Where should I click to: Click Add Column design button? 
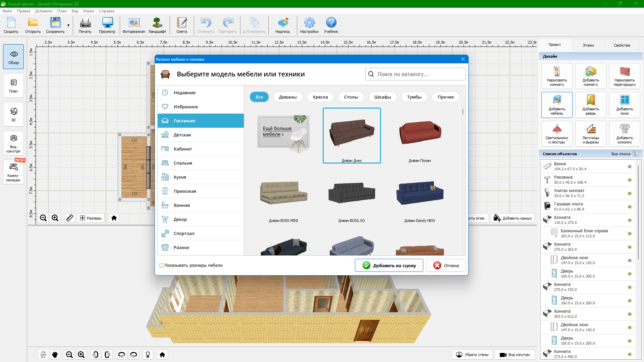624,134
